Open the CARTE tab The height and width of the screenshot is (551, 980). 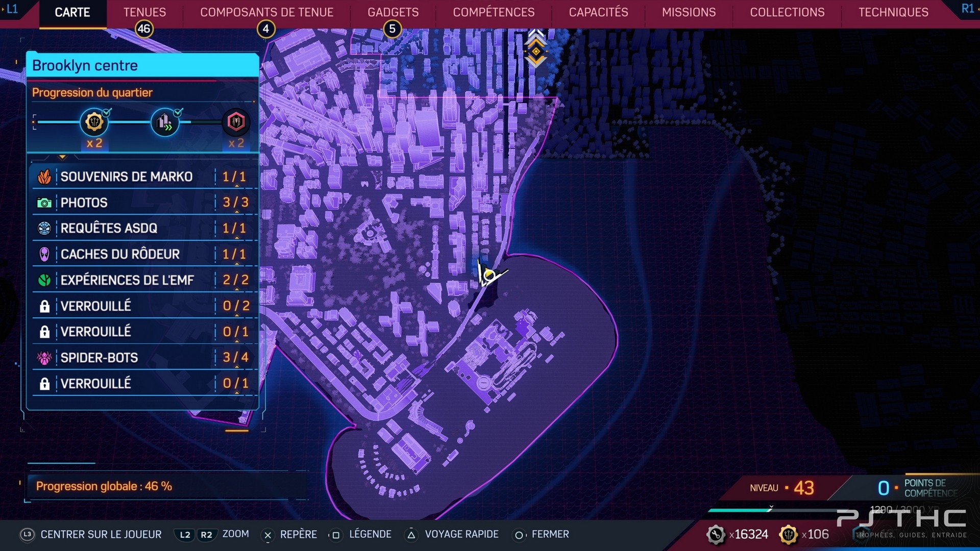[x=72, y=12]
